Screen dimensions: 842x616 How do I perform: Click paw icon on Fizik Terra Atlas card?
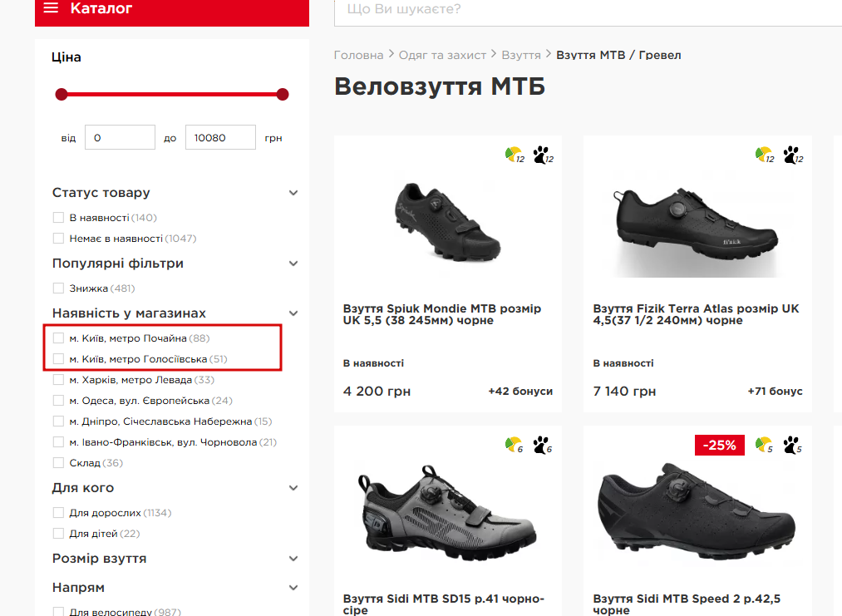(x=790, y=155)
